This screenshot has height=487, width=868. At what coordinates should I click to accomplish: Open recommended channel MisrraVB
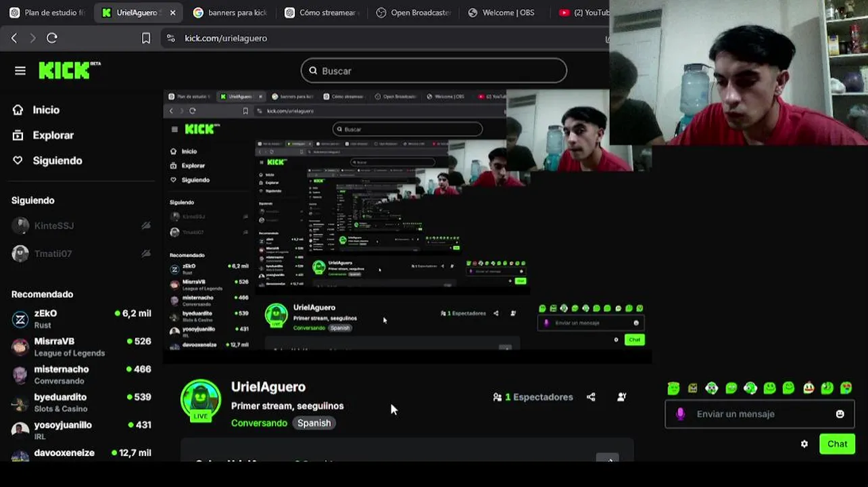[x=81, y=347]
